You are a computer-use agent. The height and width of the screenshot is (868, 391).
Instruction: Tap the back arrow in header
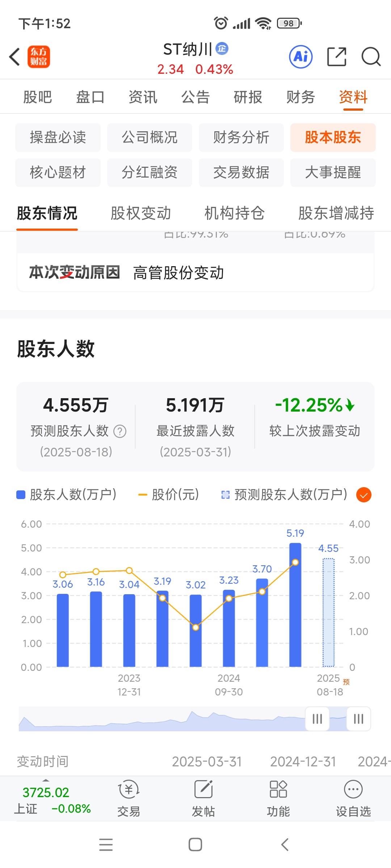14,57
